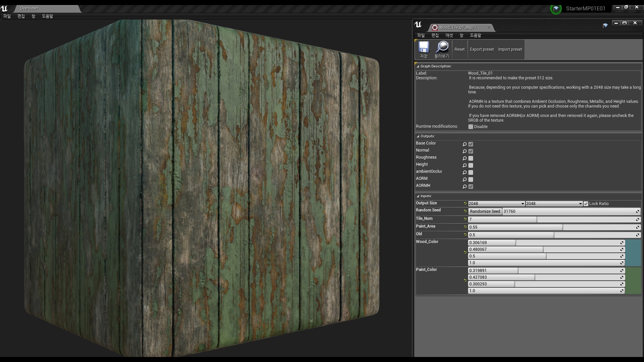Switch to the Overview tab
Viewport: 644px width, 362px height.
coord(30,8)
